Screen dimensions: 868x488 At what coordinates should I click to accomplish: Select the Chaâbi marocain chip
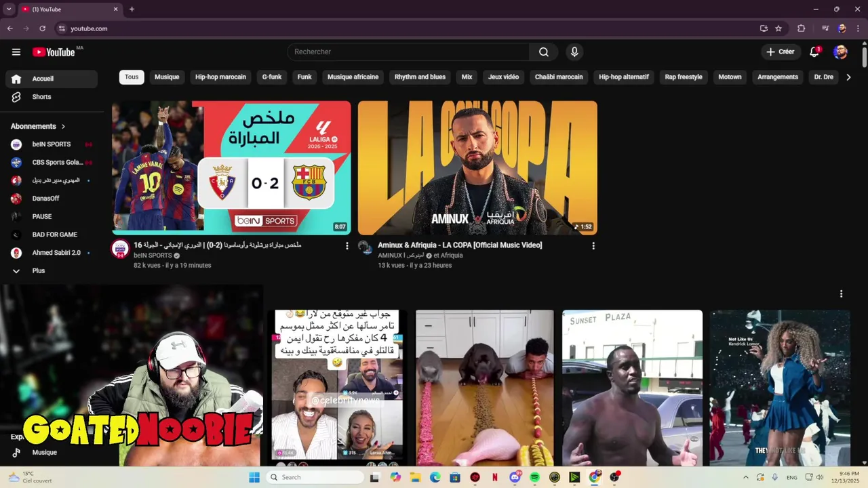tap(559, 77)
